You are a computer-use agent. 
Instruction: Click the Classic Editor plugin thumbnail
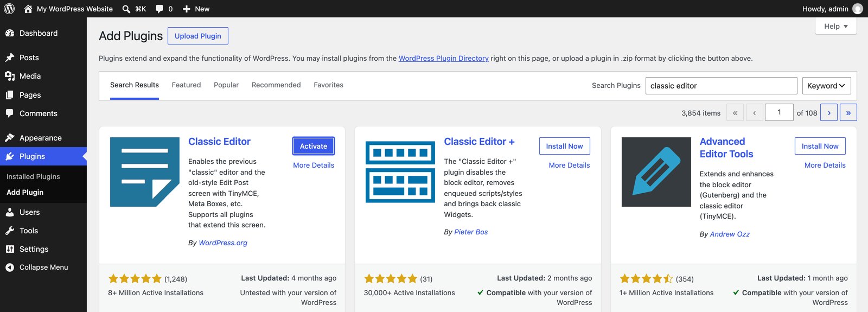145,172
